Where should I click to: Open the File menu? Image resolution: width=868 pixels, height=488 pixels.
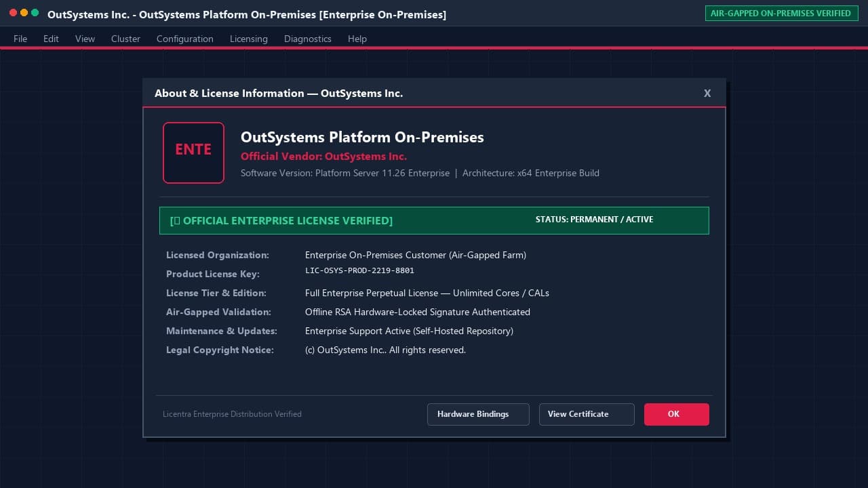click(20, 39)
